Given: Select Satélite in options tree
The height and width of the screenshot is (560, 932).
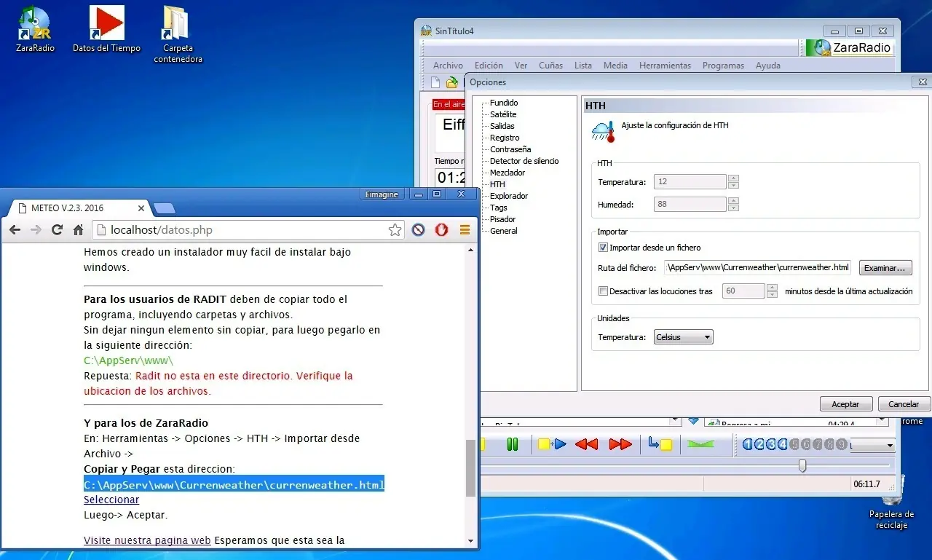Looking at the screenshot, I should [x=503, y=114].
